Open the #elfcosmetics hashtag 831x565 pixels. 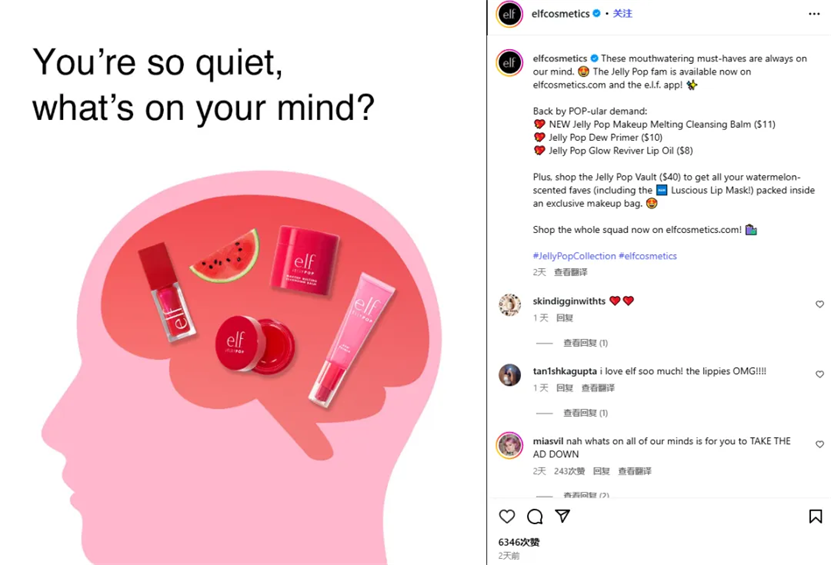point(648,256)
